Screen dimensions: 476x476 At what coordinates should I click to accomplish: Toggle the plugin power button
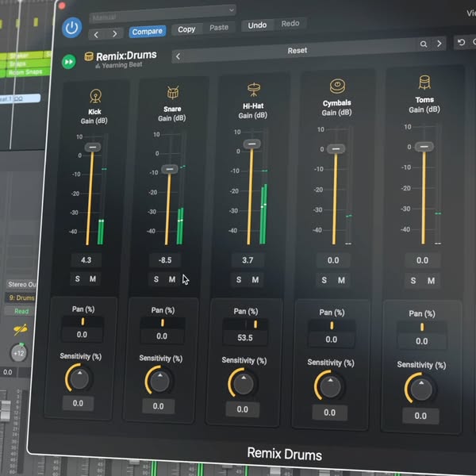(x=72, y=28)
